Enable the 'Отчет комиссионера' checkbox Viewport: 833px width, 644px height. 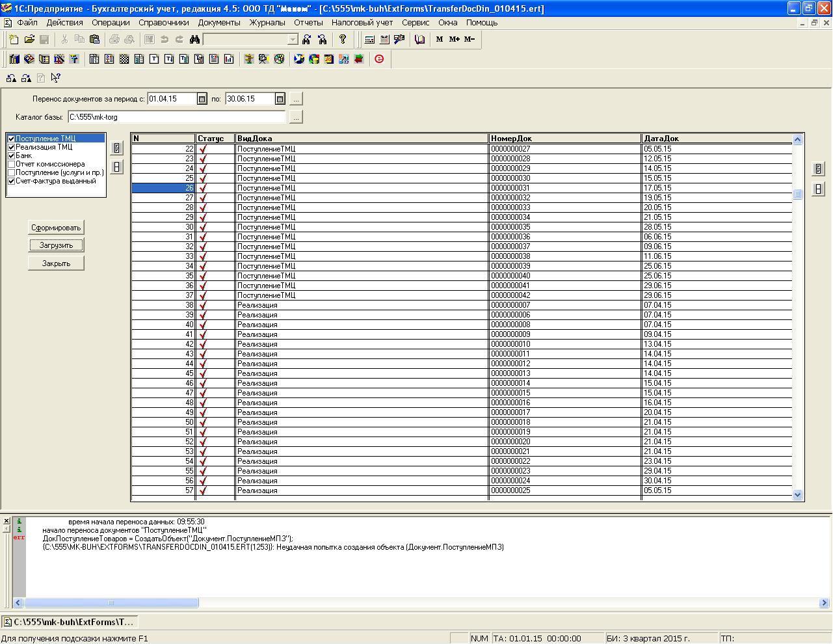tap(11, 164)
